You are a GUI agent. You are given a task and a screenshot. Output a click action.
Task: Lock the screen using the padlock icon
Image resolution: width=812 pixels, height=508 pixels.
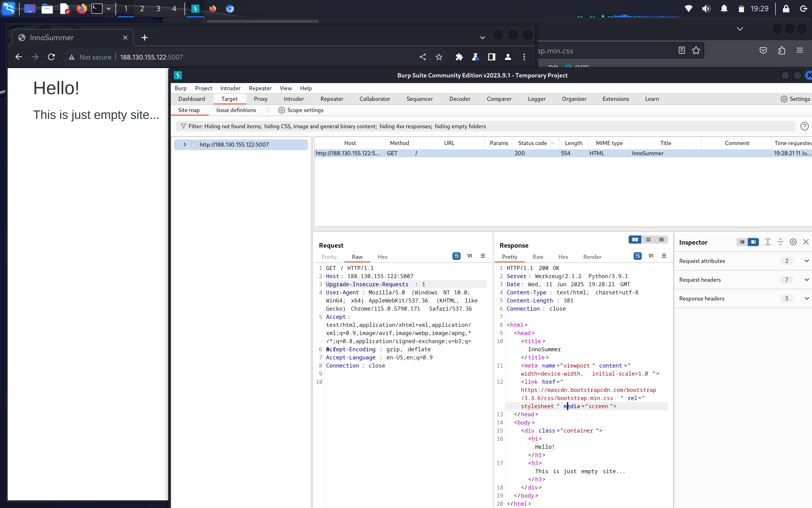(786, 8)
